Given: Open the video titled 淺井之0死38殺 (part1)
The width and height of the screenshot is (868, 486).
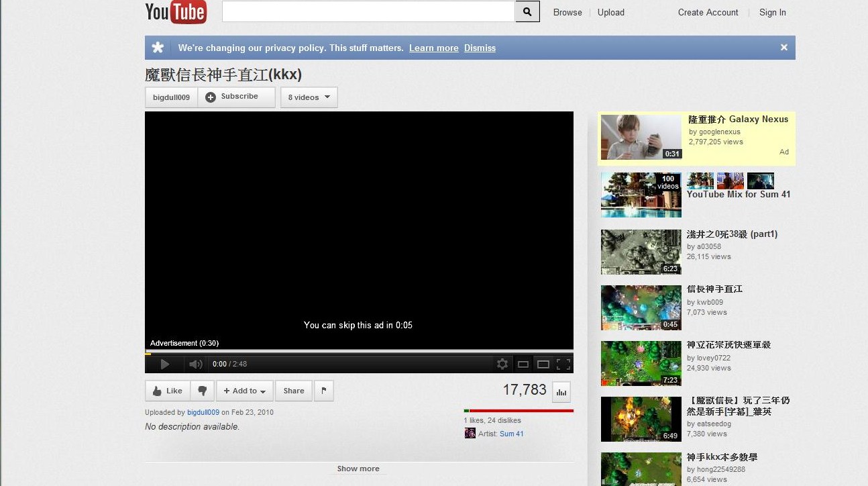Looking at the screenshot, I should (733, 234).
